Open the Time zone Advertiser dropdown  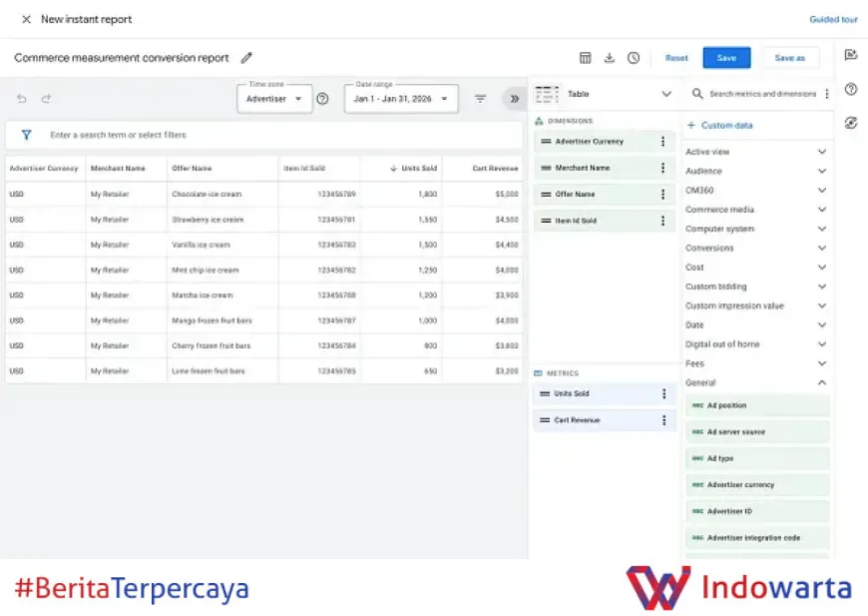click(274, 99)
